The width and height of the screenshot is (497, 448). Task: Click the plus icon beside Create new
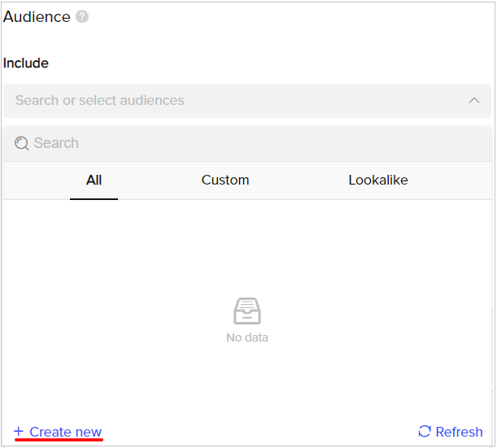click(x=19, y=431)
